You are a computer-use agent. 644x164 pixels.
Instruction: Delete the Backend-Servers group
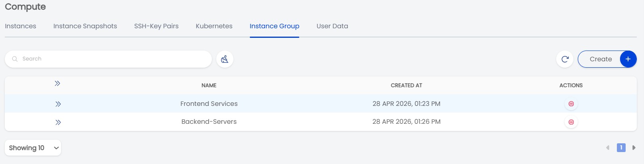(x=571, y=122)
